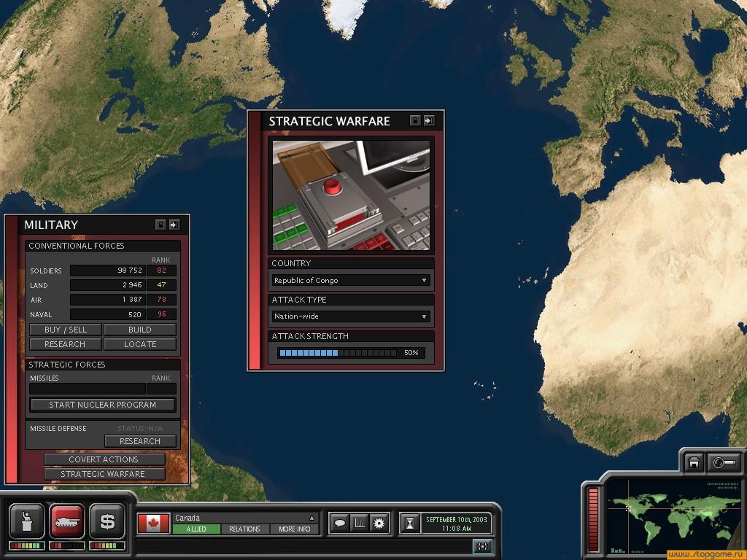Select the Military tank icon
Viewport: 747px width, 560px height.
[x=67, y=521]
